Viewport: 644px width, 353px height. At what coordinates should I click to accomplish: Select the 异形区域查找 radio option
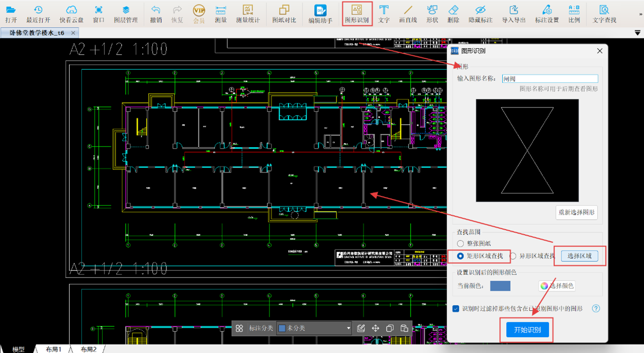pos(513,256)
